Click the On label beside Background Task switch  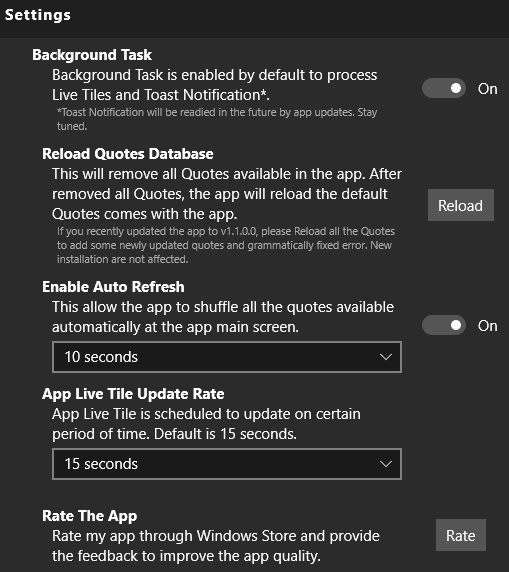487,89
